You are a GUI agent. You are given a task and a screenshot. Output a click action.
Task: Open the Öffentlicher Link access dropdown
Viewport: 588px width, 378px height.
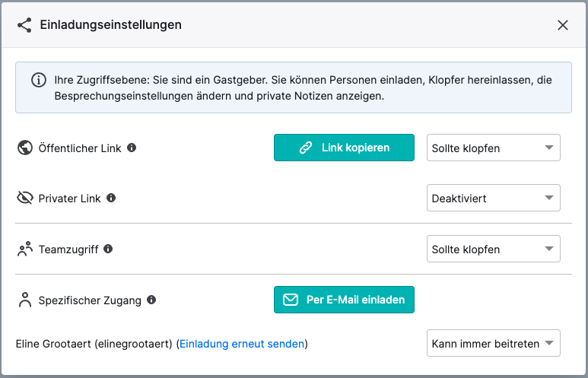(x=494, y=148)
